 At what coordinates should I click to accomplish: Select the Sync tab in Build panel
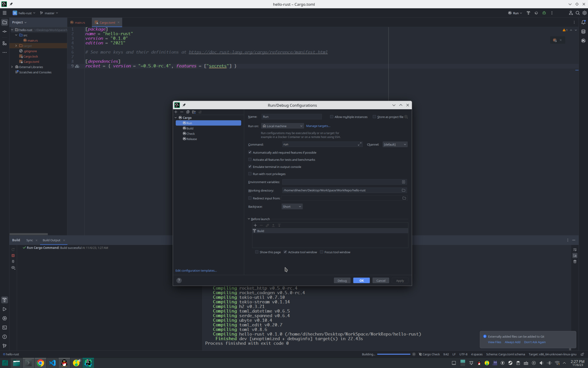30,240
